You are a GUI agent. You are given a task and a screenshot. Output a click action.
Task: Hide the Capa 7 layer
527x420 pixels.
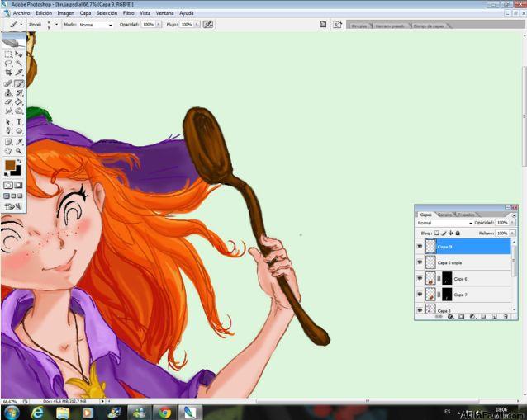click(420, 294)
